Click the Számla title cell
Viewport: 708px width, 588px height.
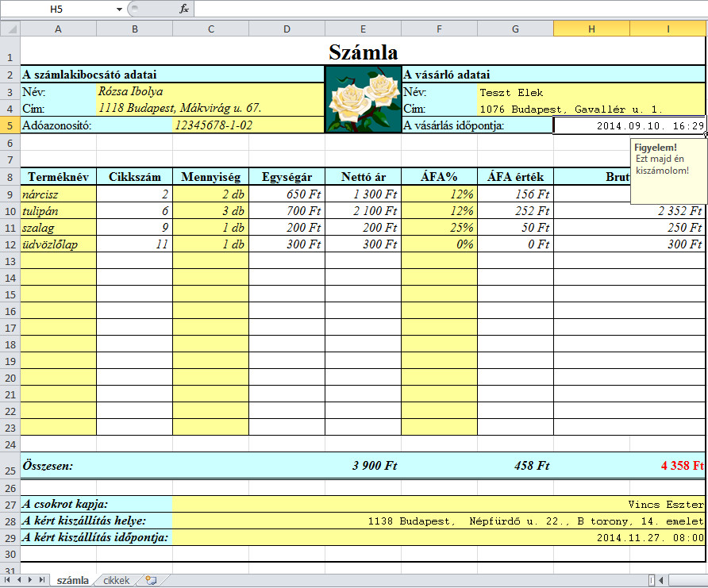pos(363,52)
